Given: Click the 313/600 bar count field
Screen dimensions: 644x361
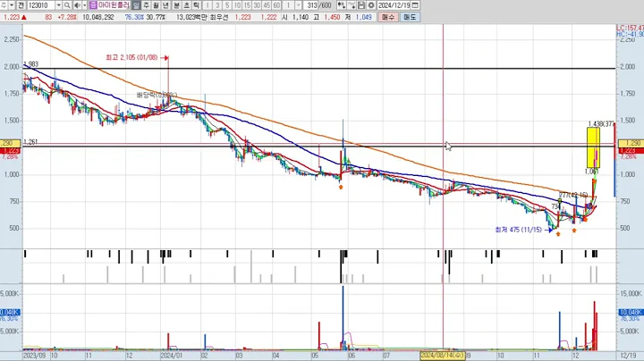Looking at the screenshot, I should click(x=318, y=5).
